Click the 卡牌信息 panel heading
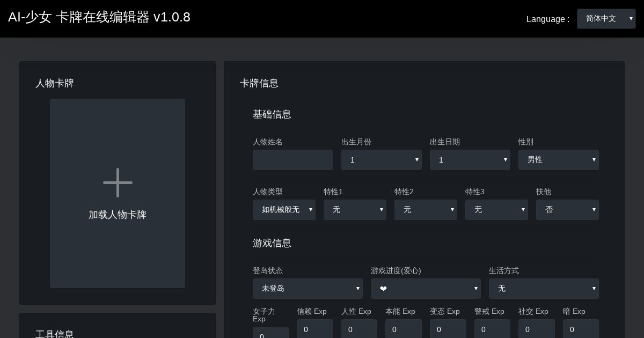This screenshot has width=644, height=338. coord(259,83)
